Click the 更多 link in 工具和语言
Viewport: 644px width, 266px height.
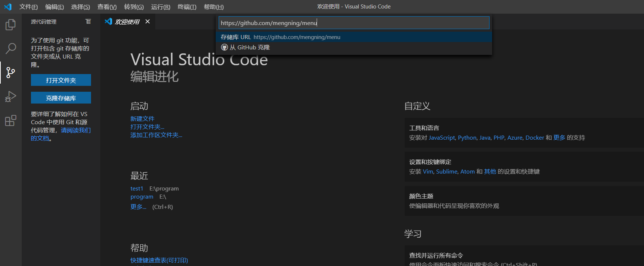pyautogui.click(x=559, y=137)
